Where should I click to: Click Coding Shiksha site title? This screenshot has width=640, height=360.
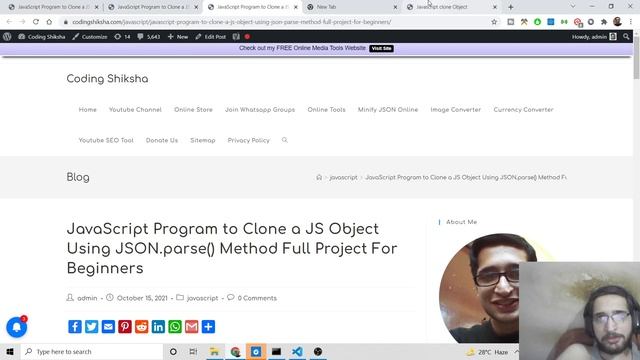[107, 79]
